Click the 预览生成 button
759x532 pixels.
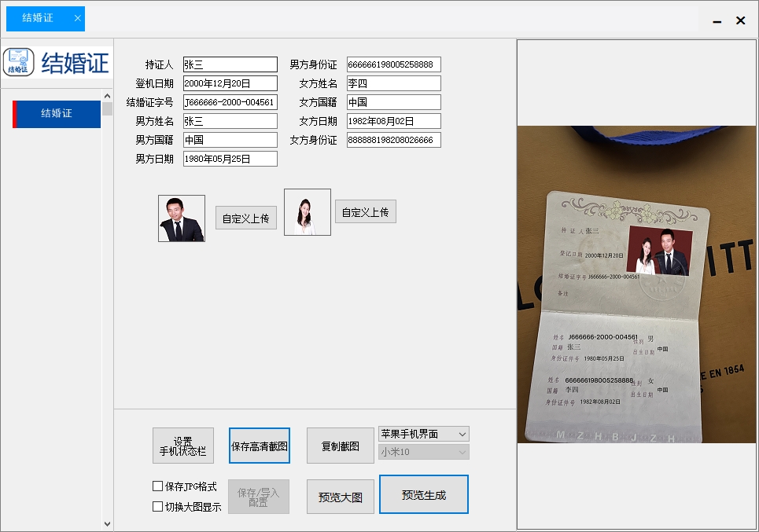click(x=423, y=494)
